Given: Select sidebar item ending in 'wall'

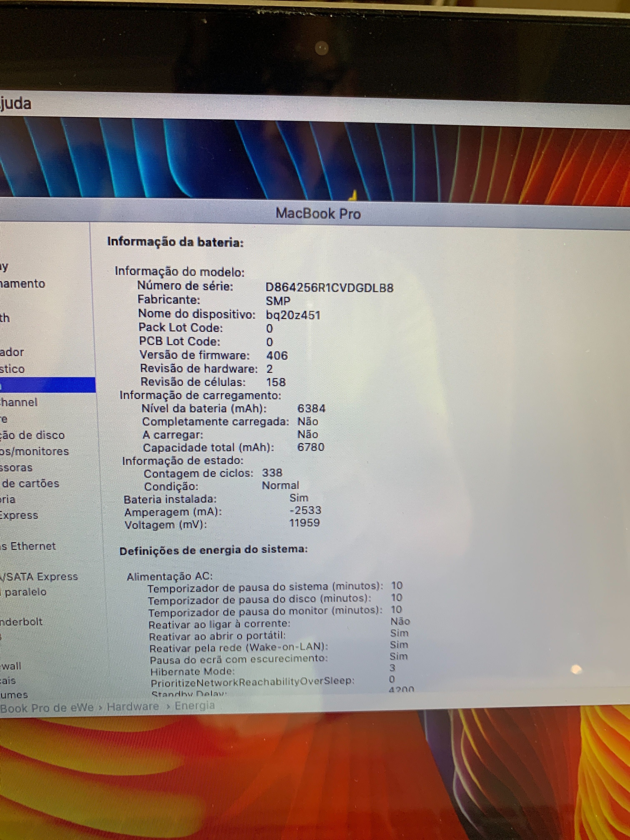Looking at the screenshot, I should [11, 666].
